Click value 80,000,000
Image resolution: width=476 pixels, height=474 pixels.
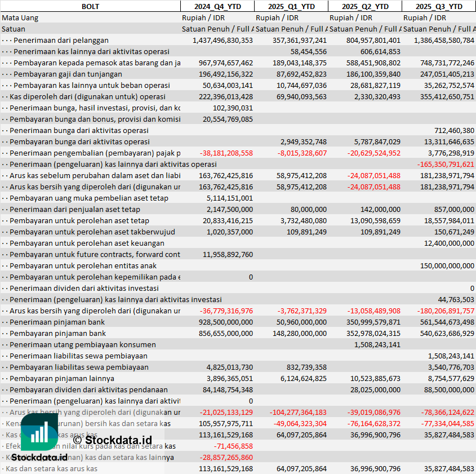click(309, 210)
